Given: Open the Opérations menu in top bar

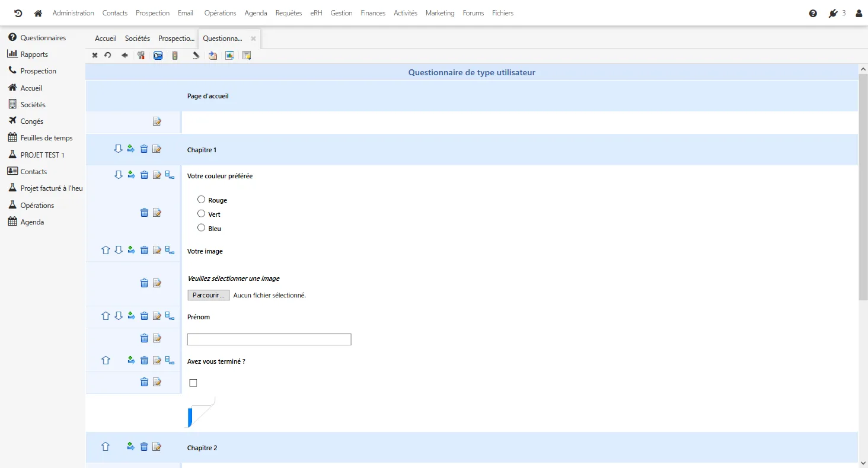Looking at the screenshot, I should [220, 13].
